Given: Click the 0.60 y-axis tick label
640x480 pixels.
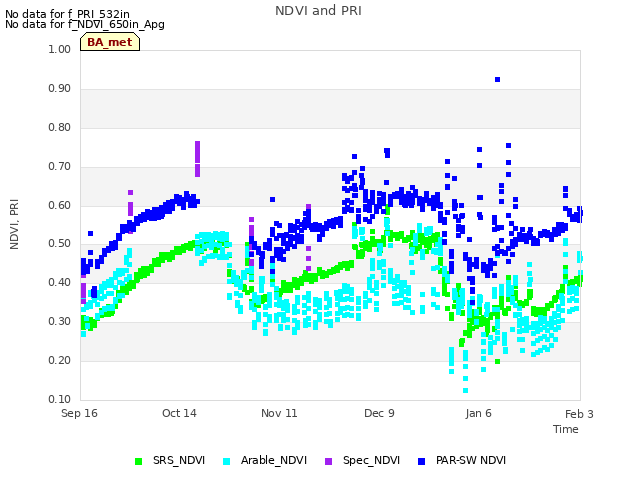Looking at the screenshot, I should click(x=60, y=205).
